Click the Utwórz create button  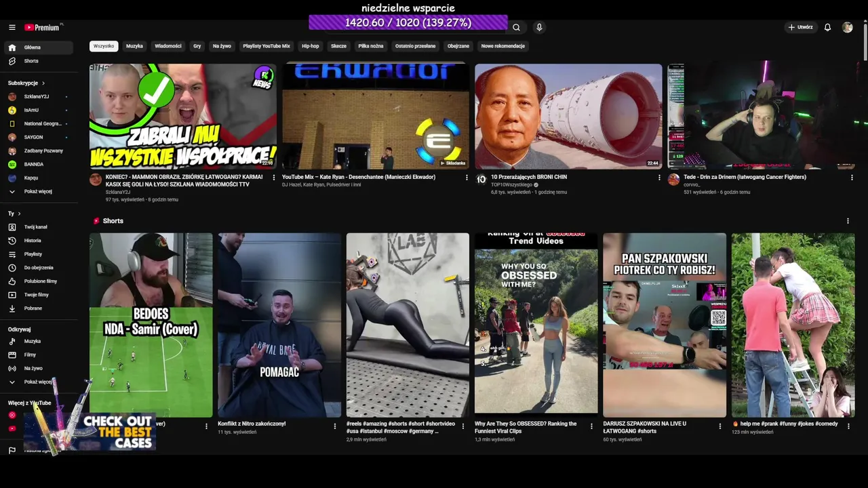coord(800,27)
